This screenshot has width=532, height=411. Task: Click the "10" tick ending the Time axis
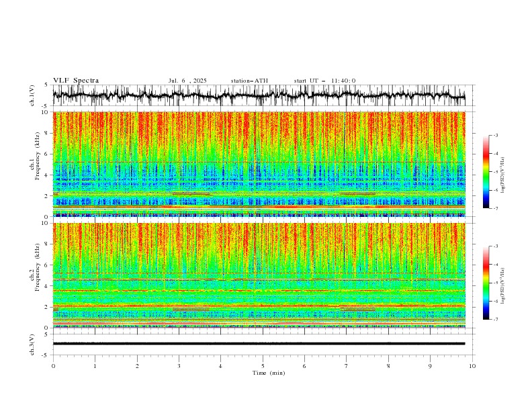[472, 366]
